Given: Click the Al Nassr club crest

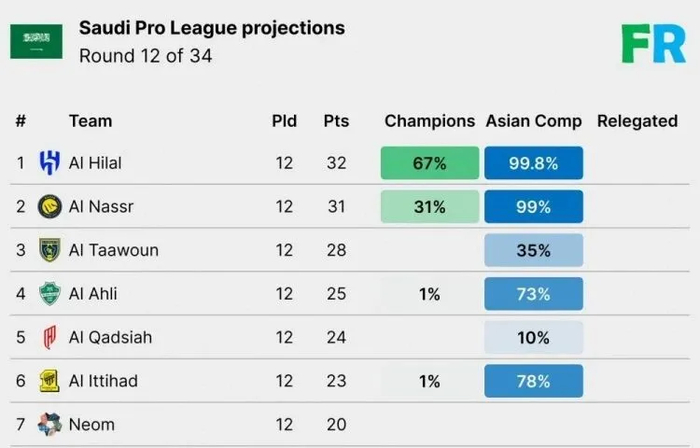Looking at the screenshot, I should [49, 207].
